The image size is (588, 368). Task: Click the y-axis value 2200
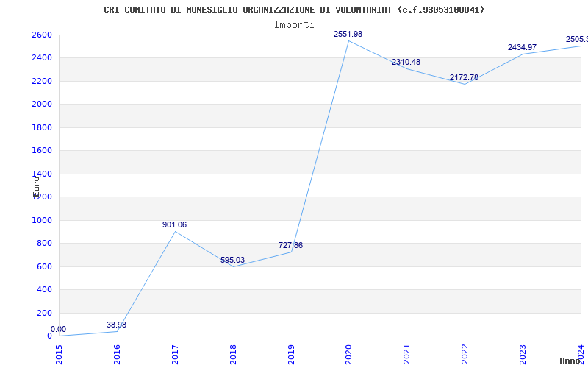point(42,81)
